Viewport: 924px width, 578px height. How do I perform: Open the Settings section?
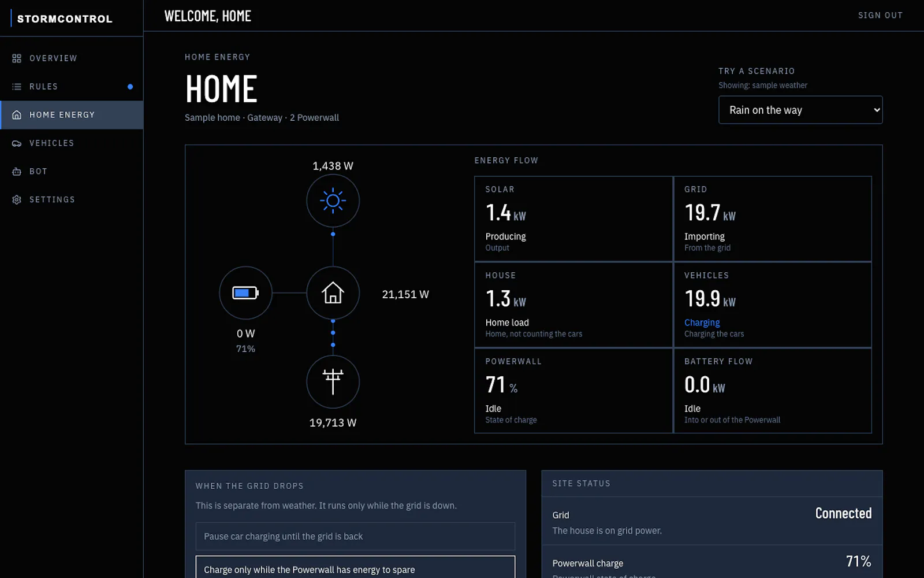[72, 200]
